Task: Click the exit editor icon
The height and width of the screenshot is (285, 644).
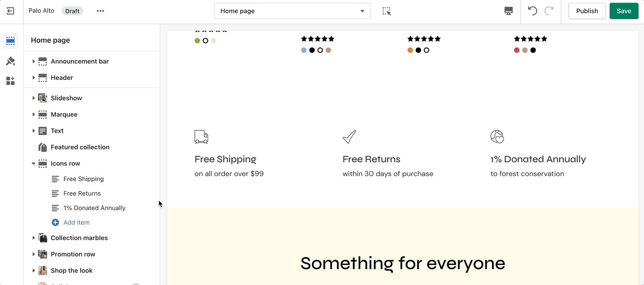Action: tap(10, 11)
